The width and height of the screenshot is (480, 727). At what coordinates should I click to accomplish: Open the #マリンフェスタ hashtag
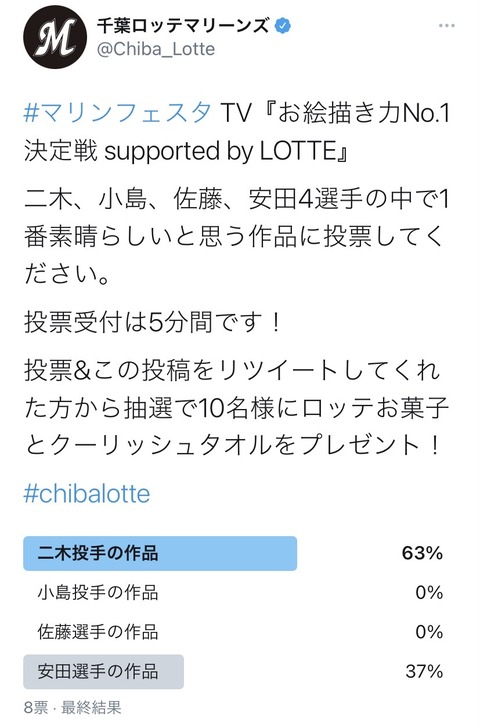pyautogui.click(x=118, y=113)
